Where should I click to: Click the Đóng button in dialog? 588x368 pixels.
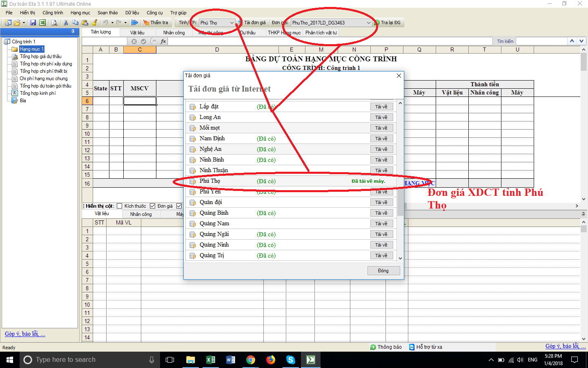383,271
